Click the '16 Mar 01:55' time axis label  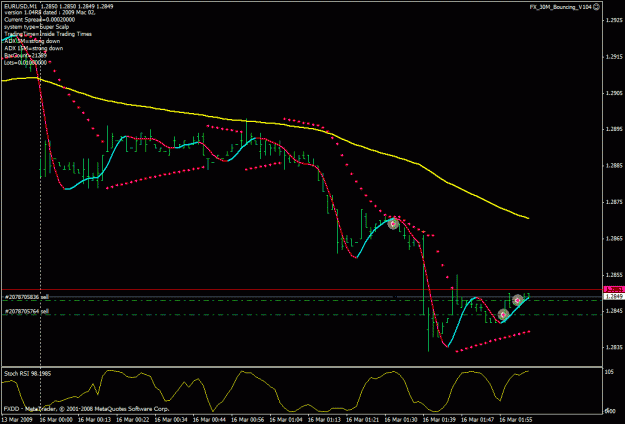(516, 420)
